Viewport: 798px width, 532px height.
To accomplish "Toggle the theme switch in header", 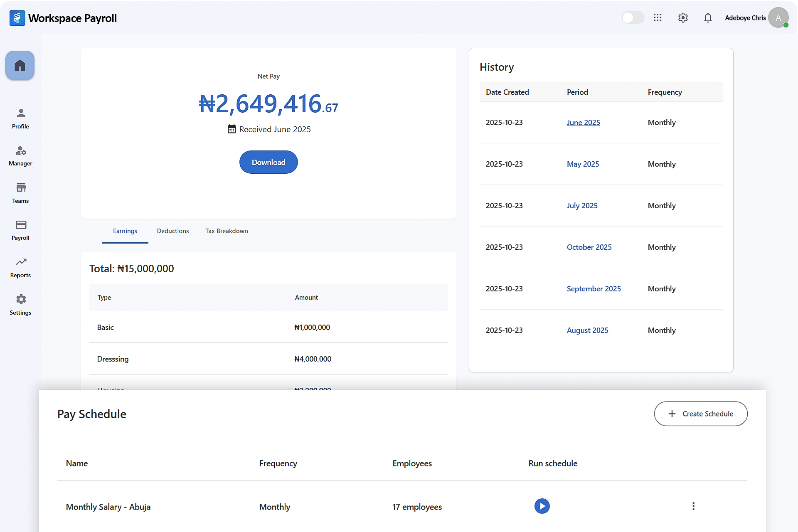I will click(633, 18).
